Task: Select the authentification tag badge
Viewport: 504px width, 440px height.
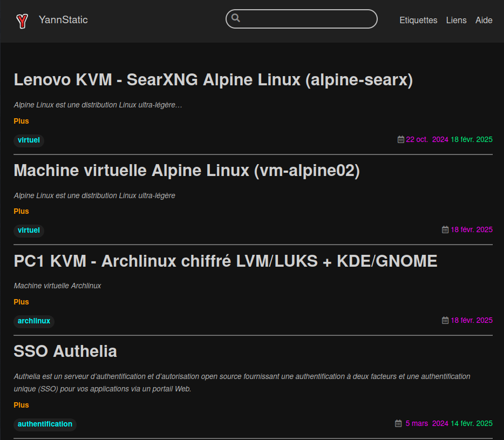Action: (x=45, y=424)
